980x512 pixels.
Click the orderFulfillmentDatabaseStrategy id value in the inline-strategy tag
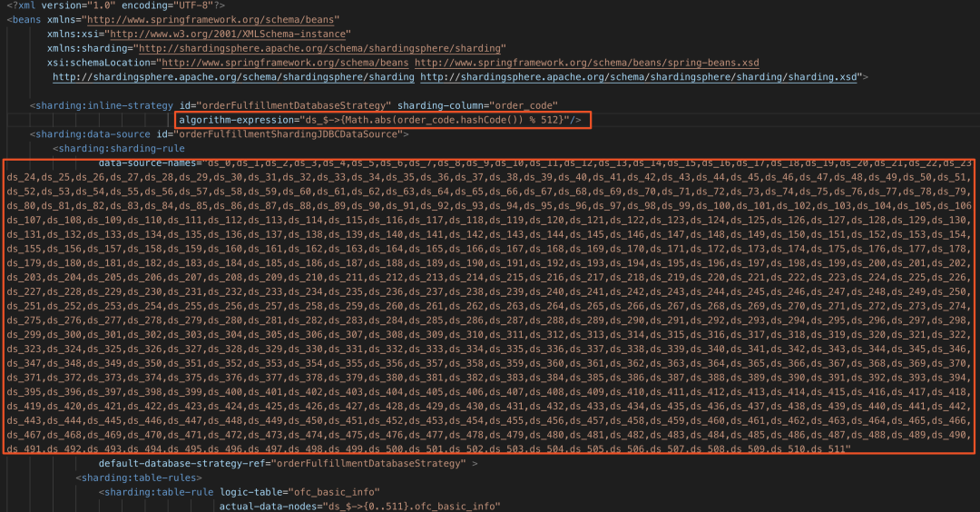click(x=285, y=105)
